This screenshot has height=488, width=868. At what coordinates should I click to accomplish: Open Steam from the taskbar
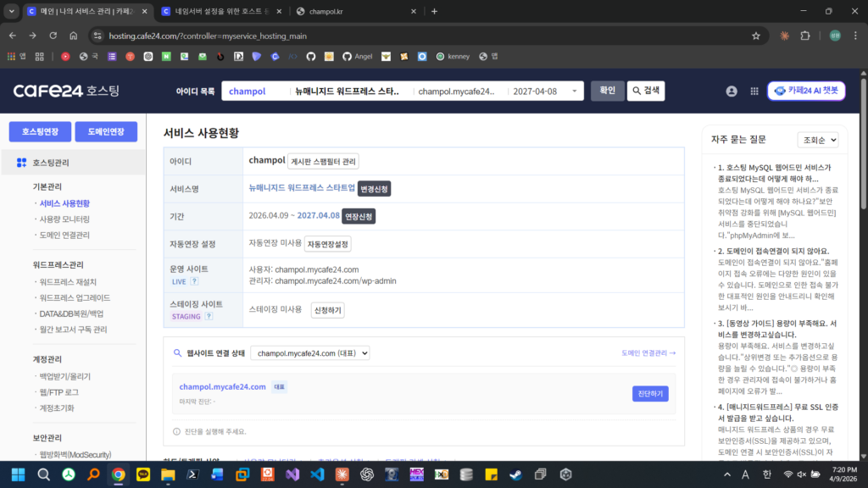(515, 474)
